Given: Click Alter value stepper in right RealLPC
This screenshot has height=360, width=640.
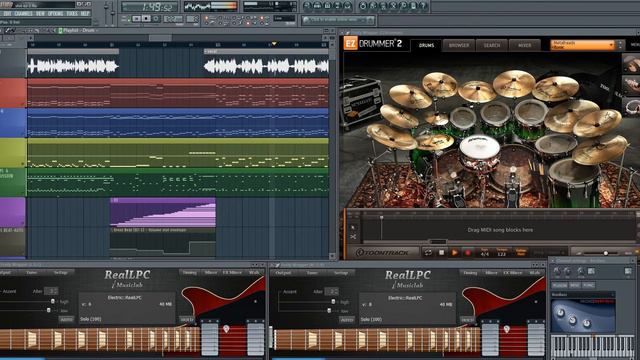Looking at the screenshot, I should pyautogui.click(x=331, y=291).
